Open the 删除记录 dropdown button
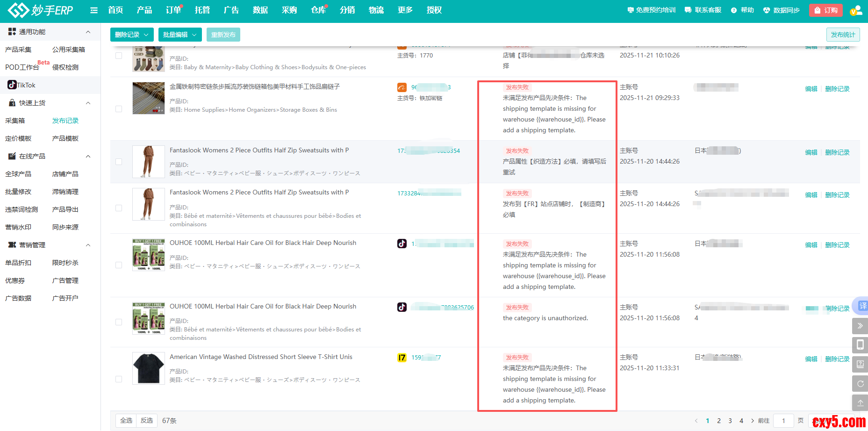Screen dimensions: 868x431 coord(132,35)
